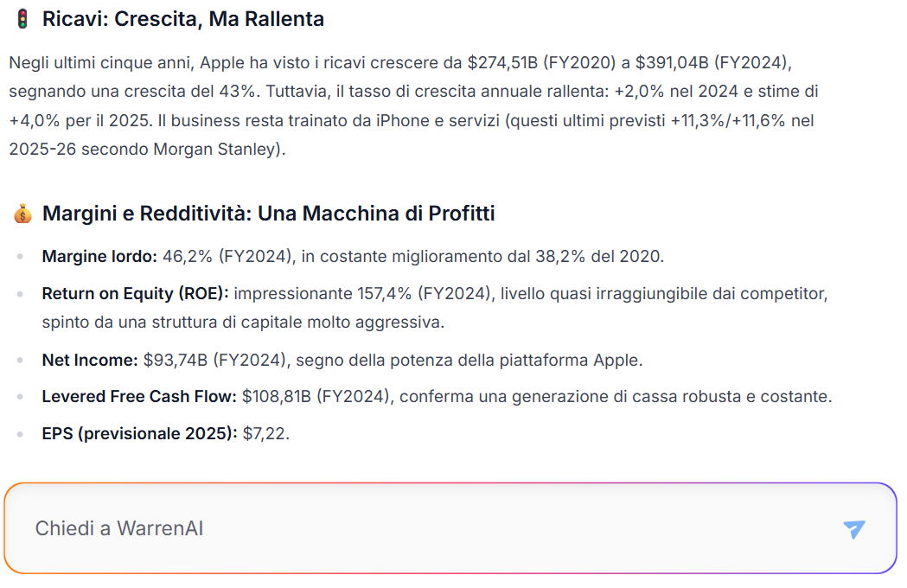Click the $391,04B (FY2024) revenue figure
Image resolution: width=907 pixels, height=588 pixels.
click(x=712, y=62)
